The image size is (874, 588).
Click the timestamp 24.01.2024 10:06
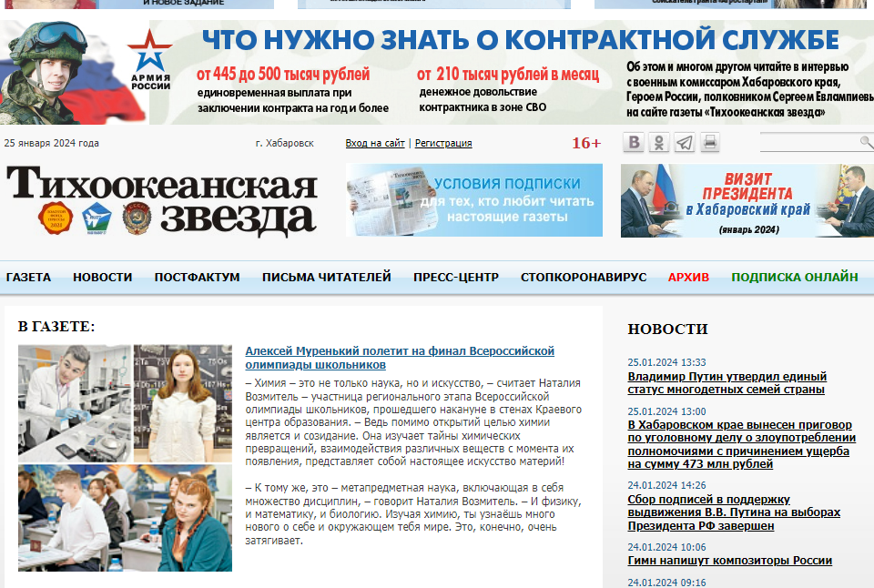pyautogui.click(x=666, y=547)
